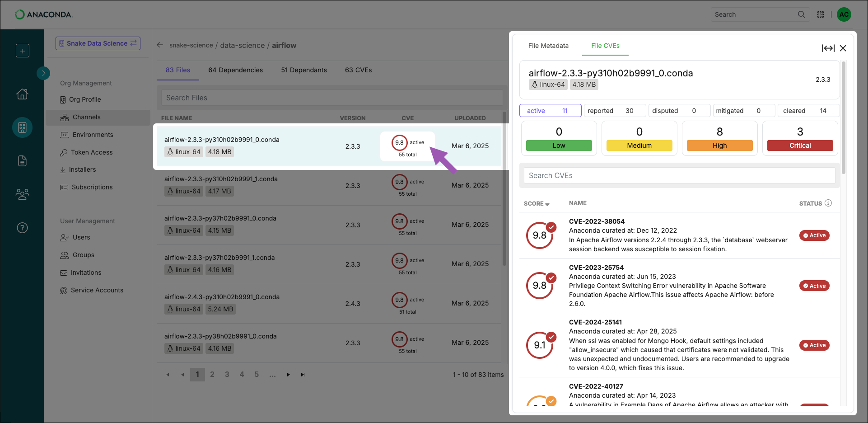Filter CVEs by reported status
Image resolution: width=868 pixels, height=423 pixels.
pos(615,111)
